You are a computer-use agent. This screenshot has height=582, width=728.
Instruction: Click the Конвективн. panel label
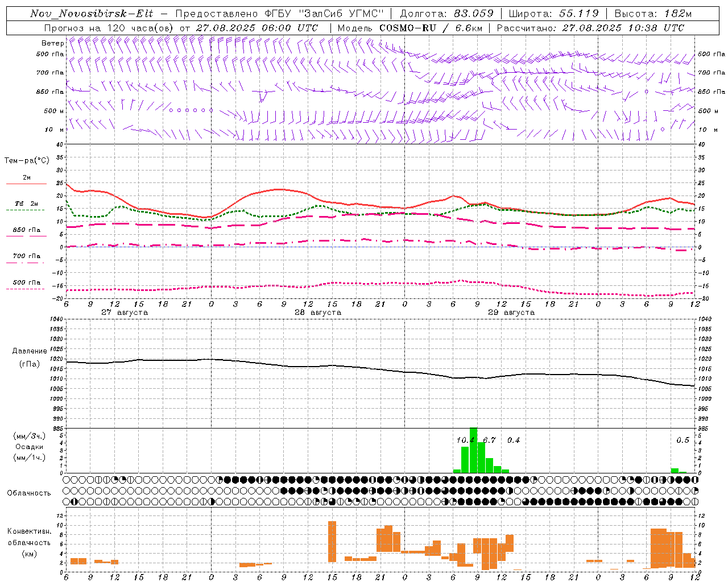29,531
